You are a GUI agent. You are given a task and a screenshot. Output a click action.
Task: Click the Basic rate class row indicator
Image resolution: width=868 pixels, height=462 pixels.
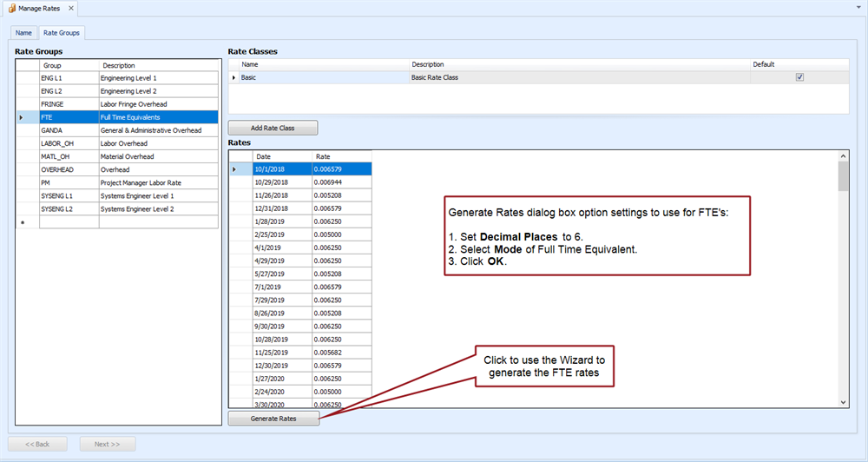pyautogui.click(x=233, y=77)
